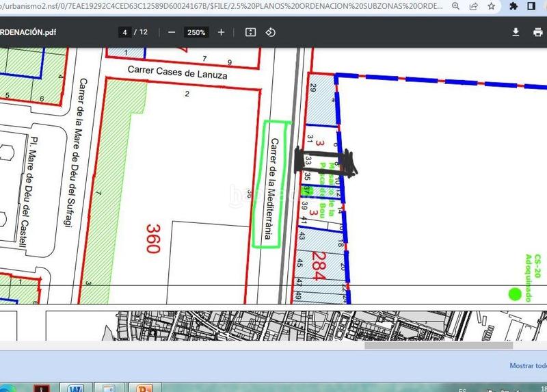Print the PDF document
This screenshot has width=547, height=392.
(537, 32)
